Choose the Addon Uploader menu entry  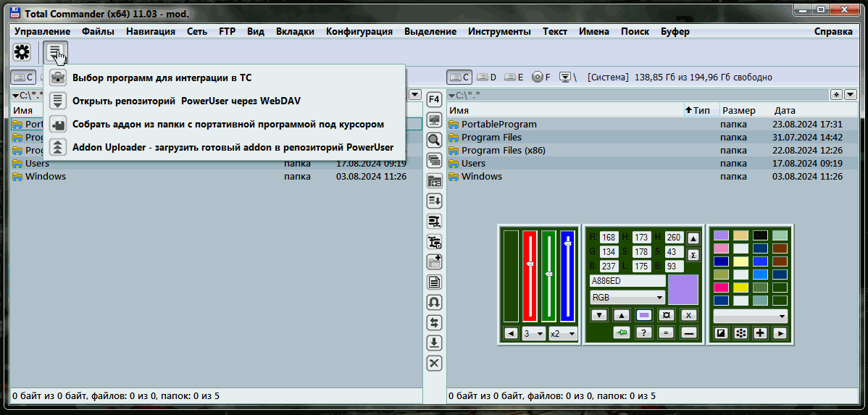pos(233,147)
